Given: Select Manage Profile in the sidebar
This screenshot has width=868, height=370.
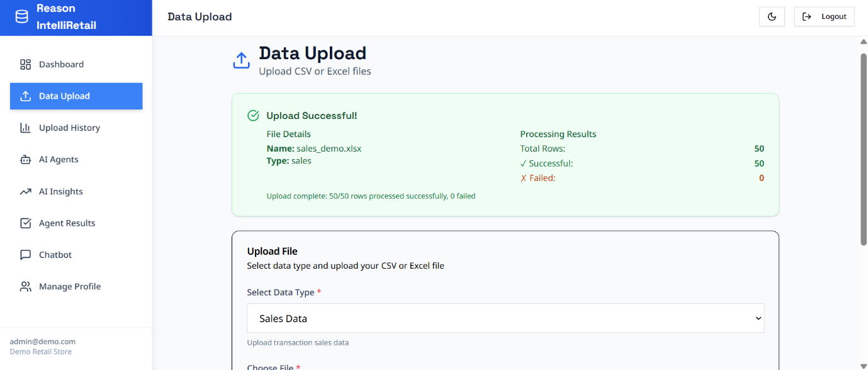Looking at the screenshot, I should (70, 286).
